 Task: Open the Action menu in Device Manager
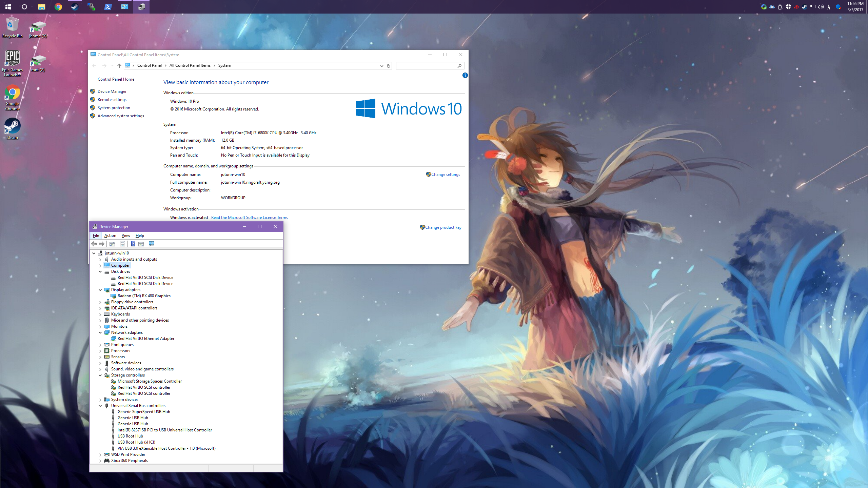[110, 236]
